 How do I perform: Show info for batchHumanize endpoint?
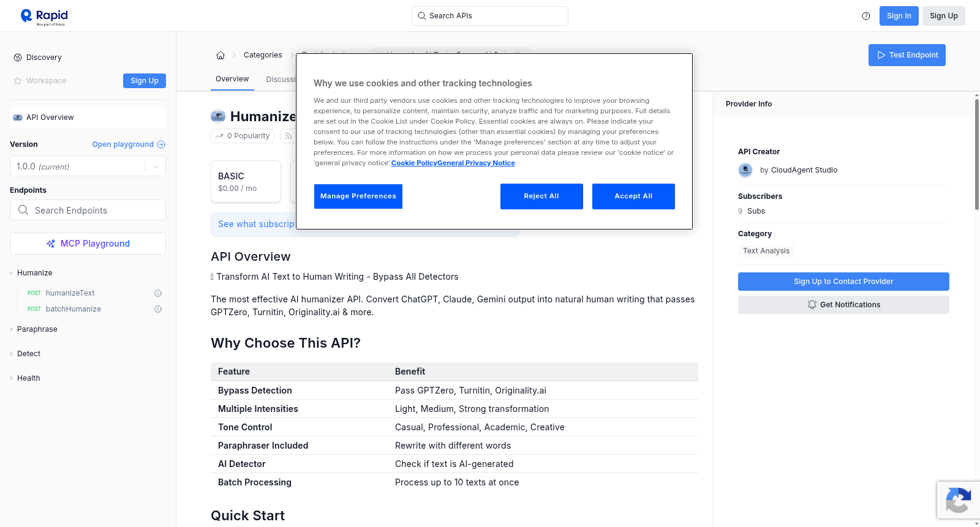(158, 309)
